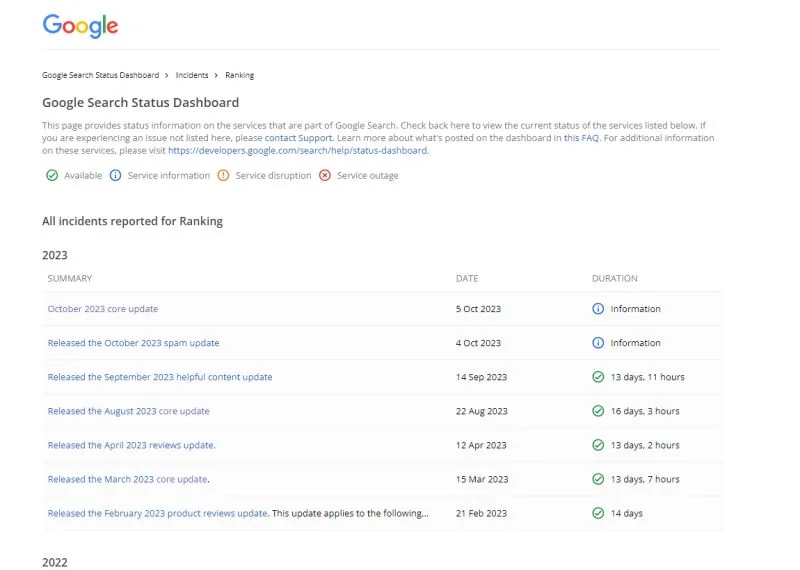Click Information label in the 4 Oct 2023 row
This screenshot has height=570, width=800.
pyautogui.click(x=635, y=343)
